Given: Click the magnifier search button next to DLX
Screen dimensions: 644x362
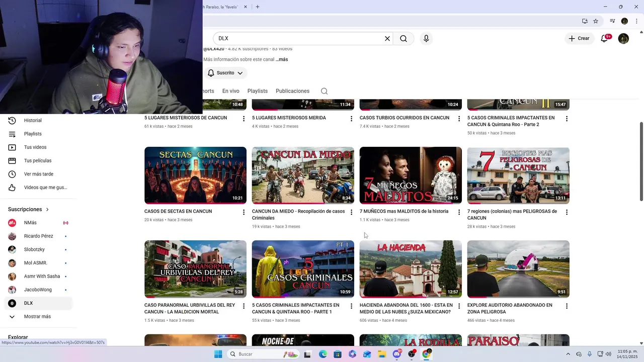Looking at the screenshot, I should (x=404, y=39).
